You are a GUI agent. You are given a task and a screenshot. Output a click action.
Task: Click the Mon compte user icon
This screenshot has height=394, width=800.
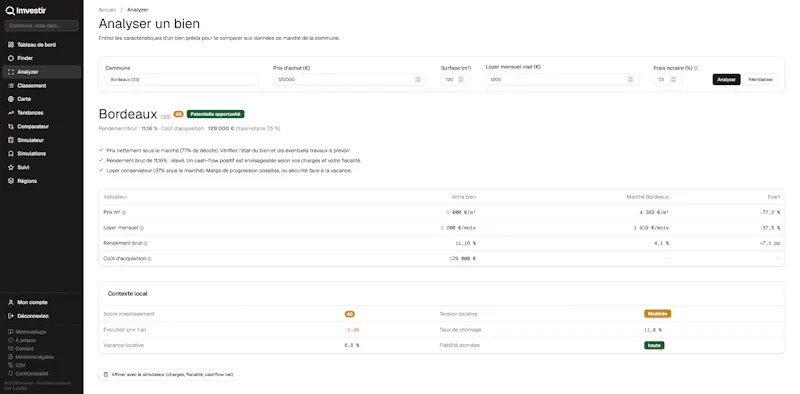(11, 302)
